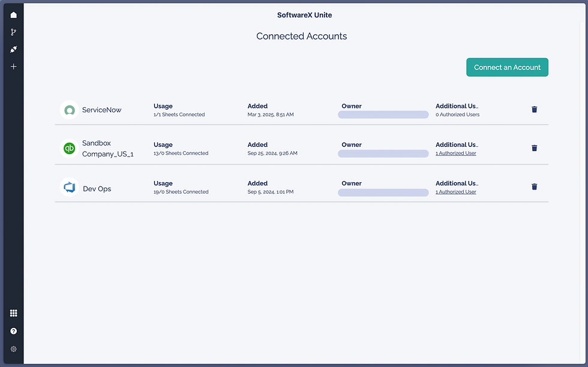Delete the Sandbox Company_US_1 account
Viewport: 588px width, 367px height.
[x=535, y=148]
